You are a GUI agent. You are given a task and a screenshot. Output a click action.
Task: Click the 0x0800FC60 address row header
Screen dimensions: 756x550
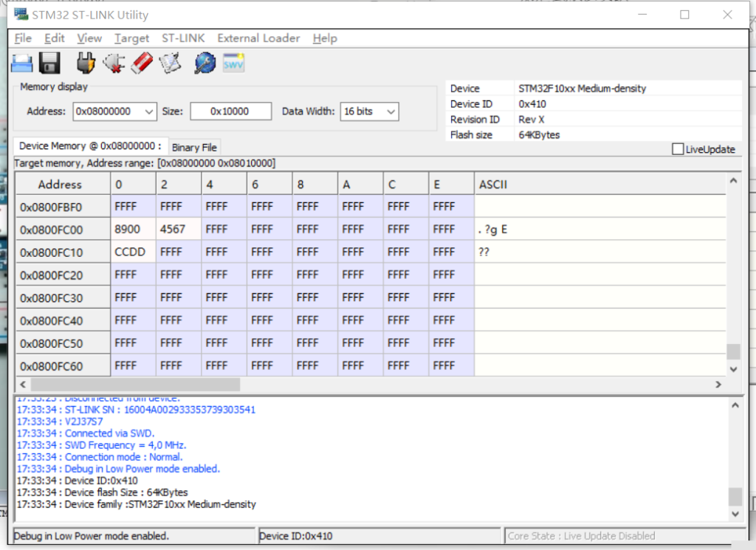(63, 366)
